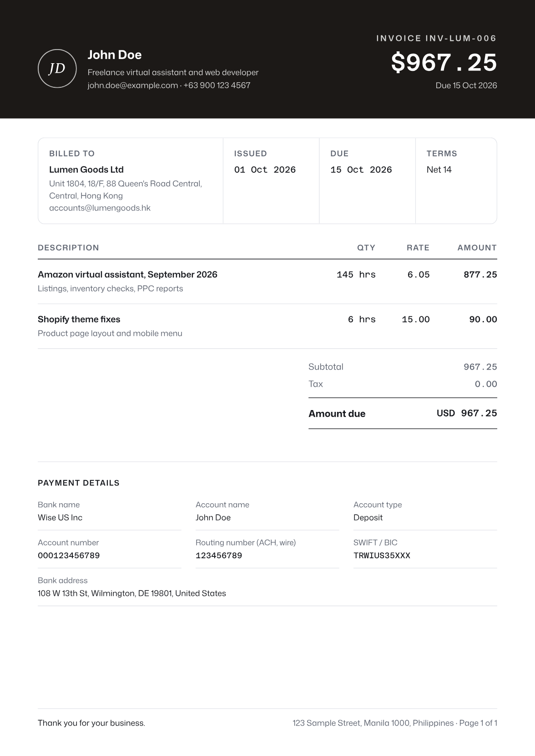Click the quantity 145 hrs
The width and height of the screenshot is (535, 756).
click(x=356, y=275)
